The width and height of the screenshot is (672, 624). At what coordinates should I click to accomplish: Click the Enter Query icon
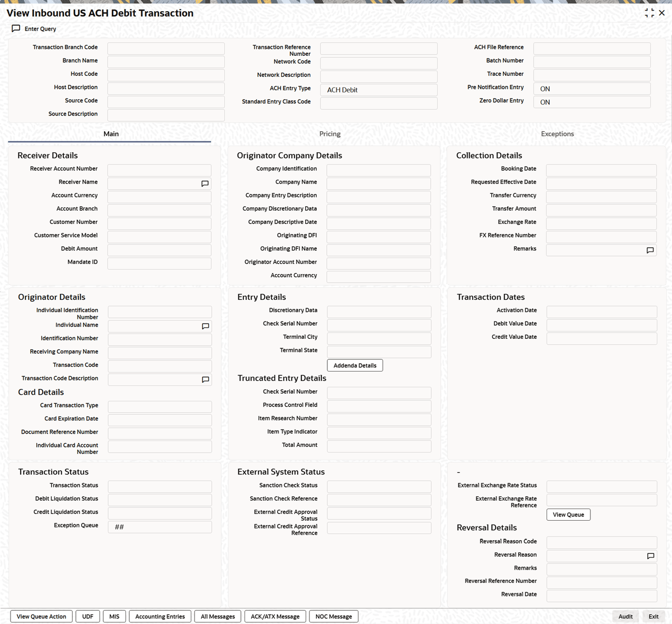coord(16,28)
